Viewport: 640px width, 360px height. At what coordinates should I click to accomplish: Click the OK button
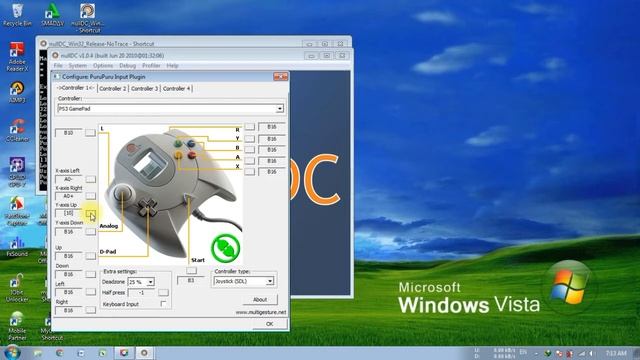[269, 324]
